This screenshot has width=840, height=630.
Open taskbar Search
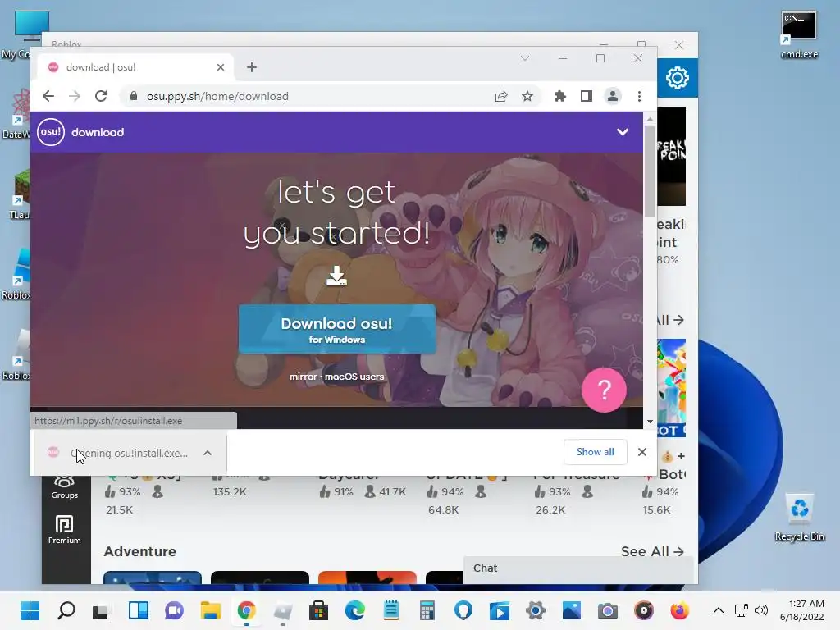(x=66, y=610)
